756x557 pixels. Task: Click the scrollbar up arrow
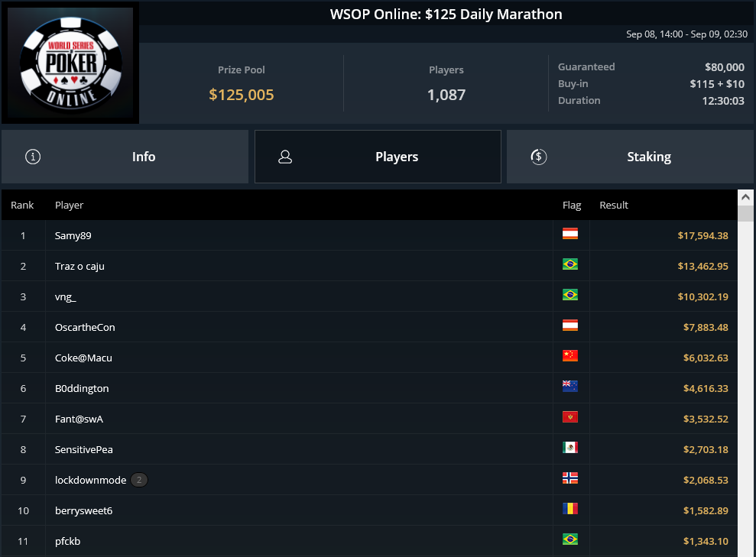(745, 197)
